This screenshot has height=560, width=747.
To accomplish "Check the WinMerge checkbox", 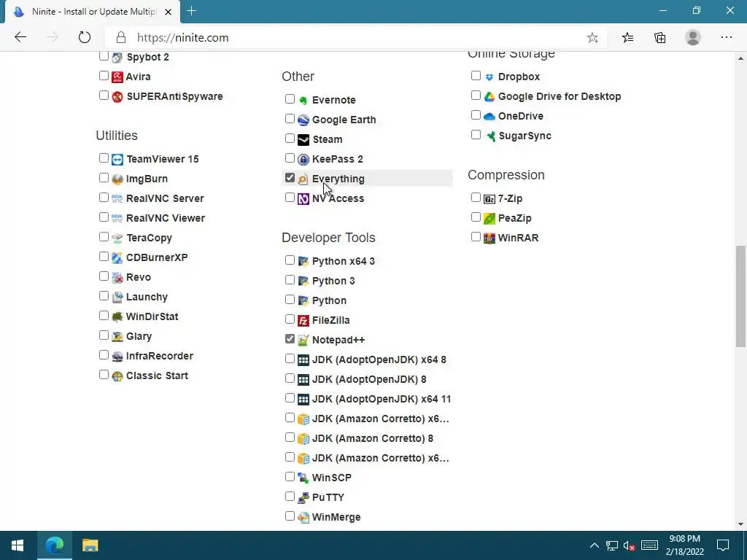I will pos(290,516).
